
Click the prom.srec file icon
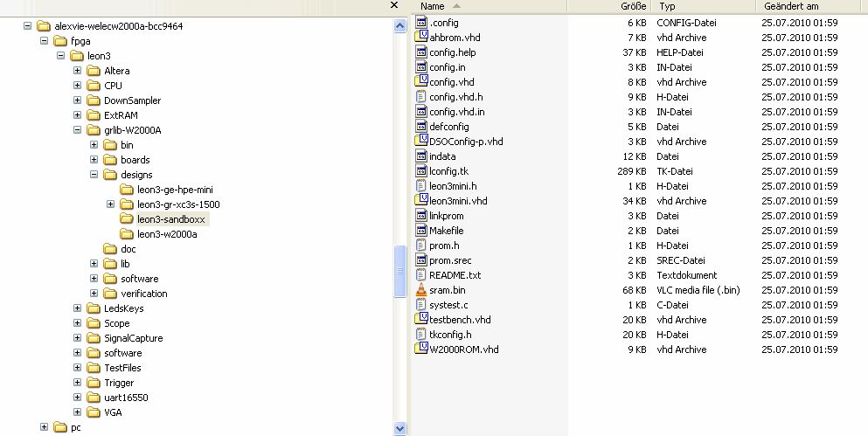(x=421, y=260)
